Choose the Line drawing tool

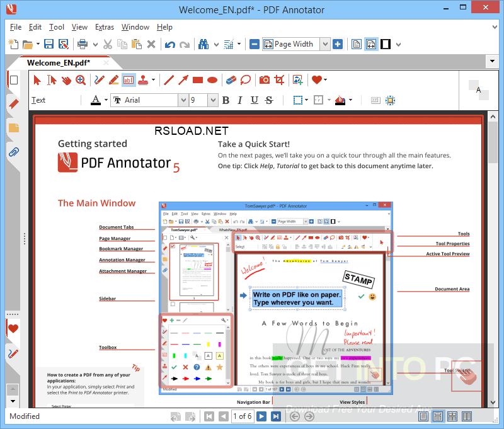pos(169,80)
